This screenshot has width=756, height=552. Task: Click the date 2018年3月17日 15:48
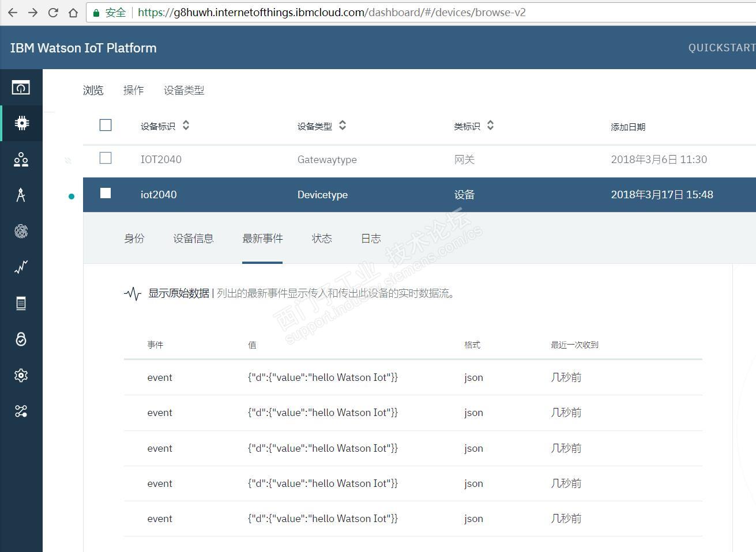pyautogui.click(x=662, y=195)
